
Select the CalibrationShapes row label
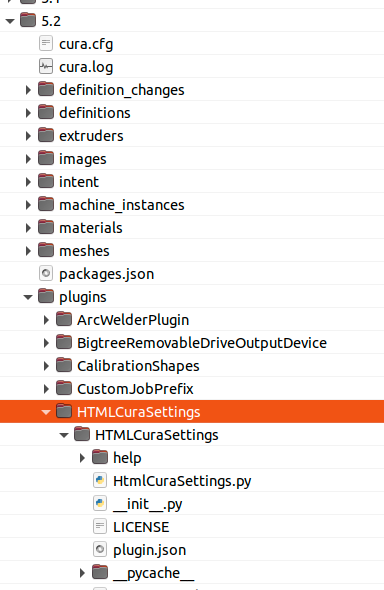tap(138, 366)
